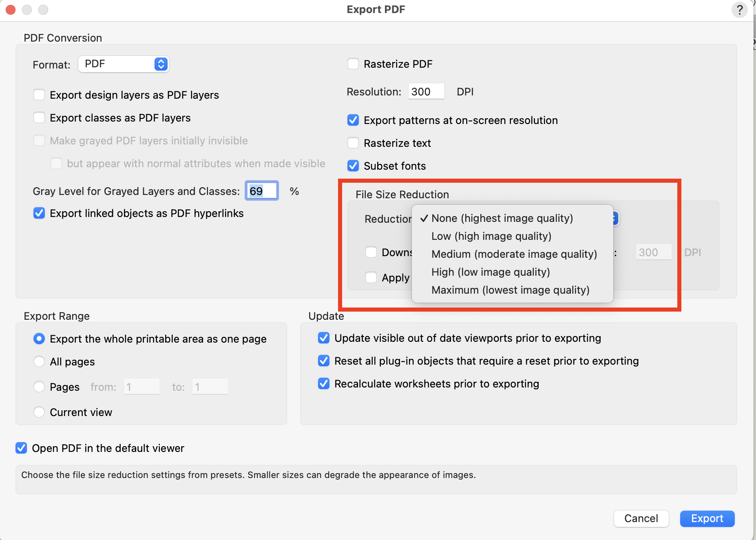Select None (highest image quality) option
The width and height of the screenshot is (756, 540).
[502, 218]
